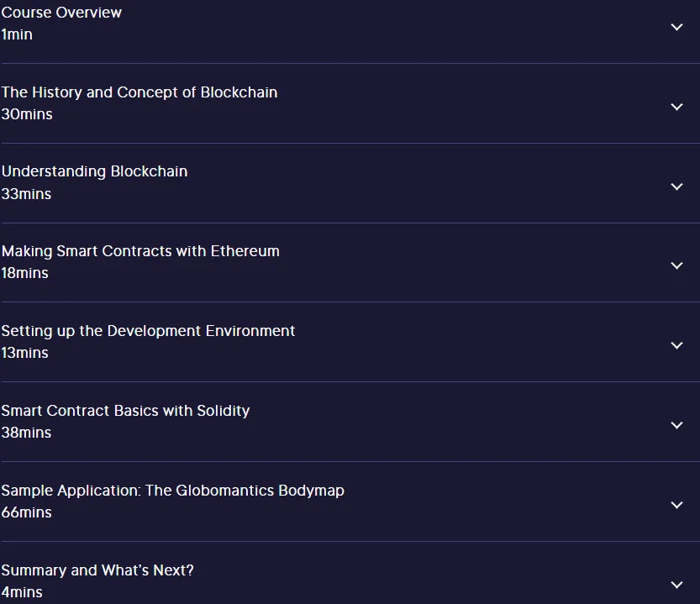Expand the Understanding Blockchain chevron
This screenshot has width=700, height=604.
point(676,186)
